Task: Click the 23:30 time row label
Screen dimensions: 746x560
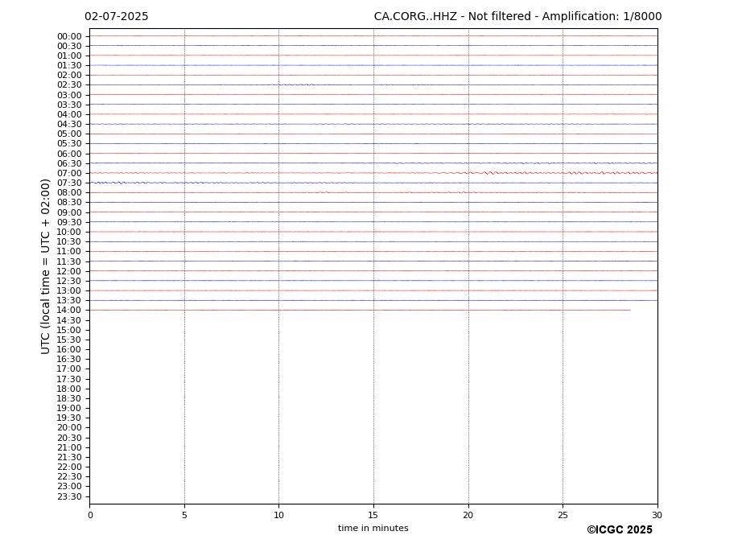Action: (x=69, y=496)
